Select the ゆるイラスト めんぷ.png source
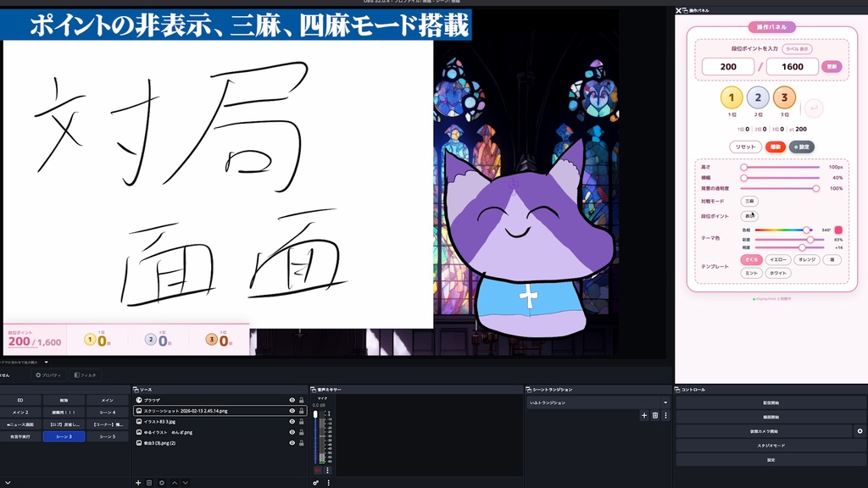The width and height of the screenshot is (868, 488). 195,432
